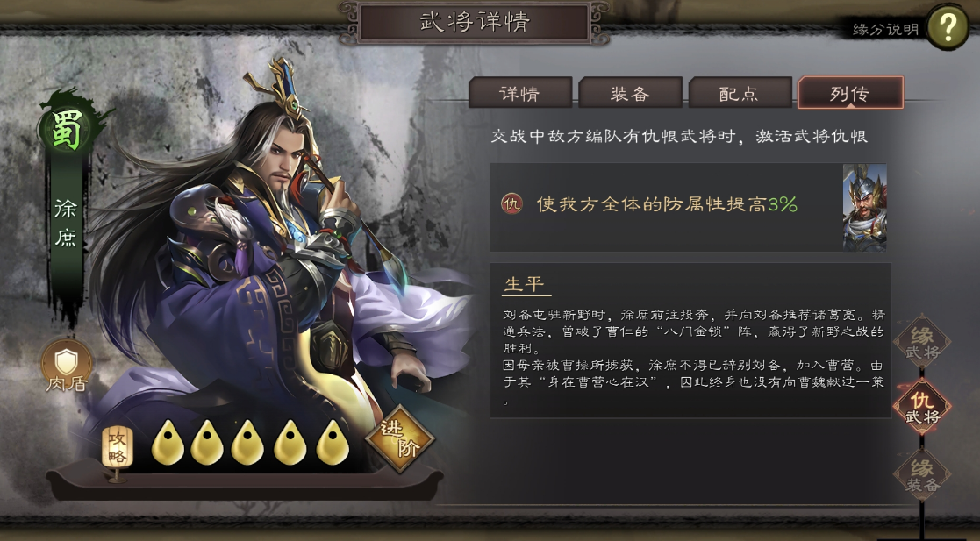Click the 进阶 diamond upgrade button
The height and width of the screenshot is (541, 980).
pyautogui.click(x=400, y=439)
